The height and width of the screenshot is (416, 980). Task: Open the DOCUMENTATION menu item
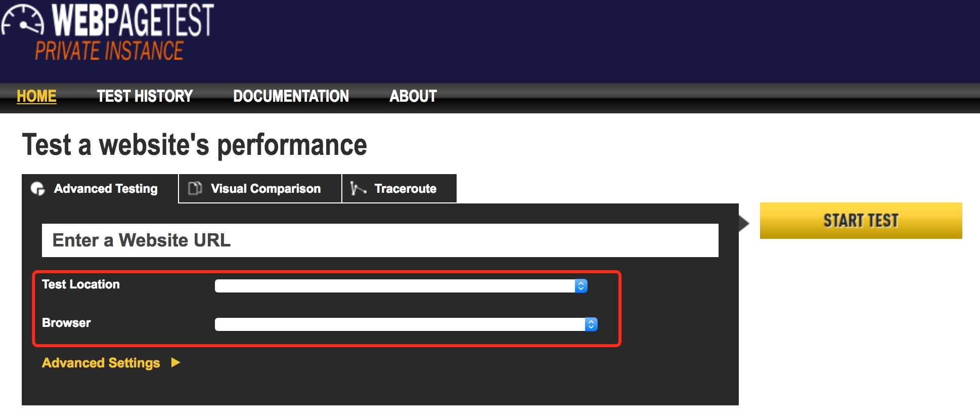tap(291, 96)
